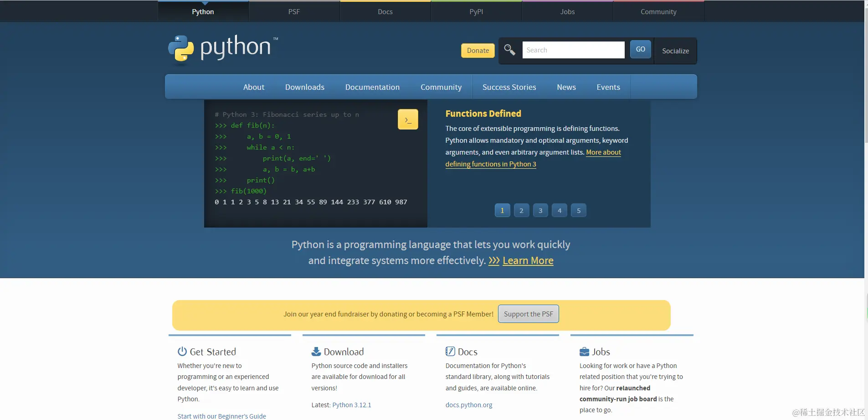Open the Python top tab
Screen dimensions: 868x420
[203, 11]
